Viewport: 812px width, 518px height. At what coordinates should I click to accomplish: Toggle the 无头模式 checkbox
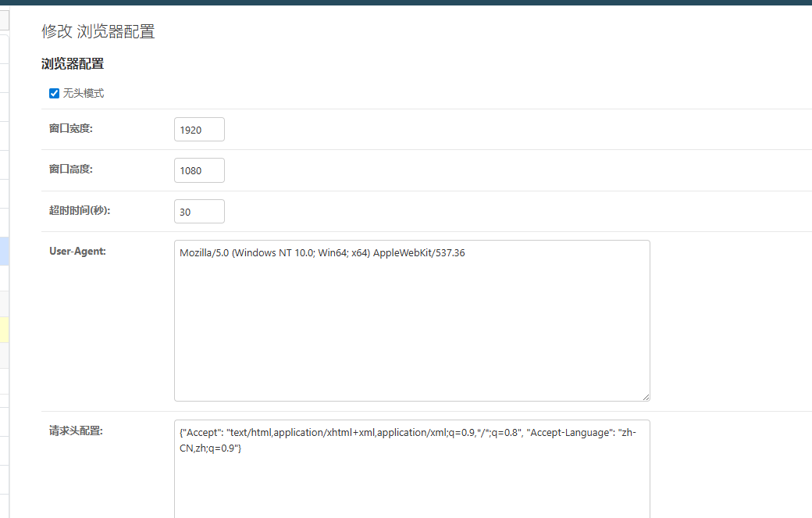coord(54,94)
